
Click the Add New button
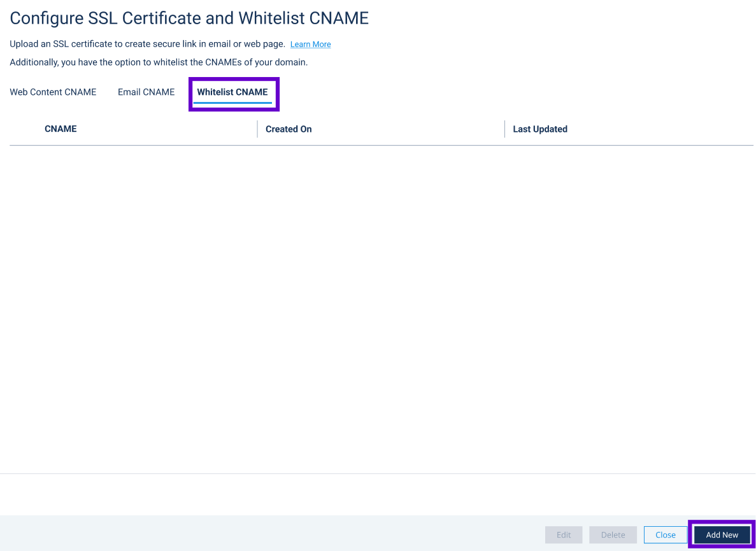pyautogui.click(x=722, y=534)
